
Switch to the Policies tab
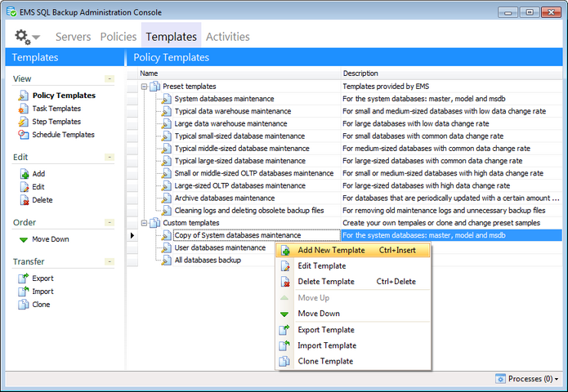click(x=119, y=37)
